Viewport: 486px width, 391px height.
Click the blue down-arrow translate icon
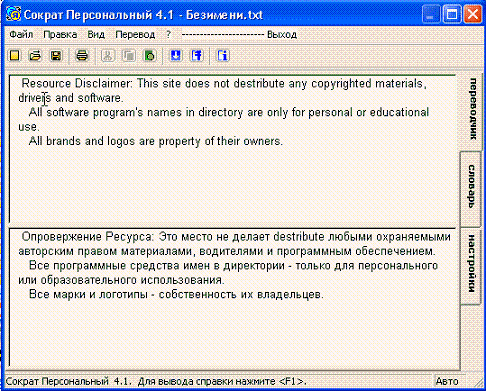point(176,56)
